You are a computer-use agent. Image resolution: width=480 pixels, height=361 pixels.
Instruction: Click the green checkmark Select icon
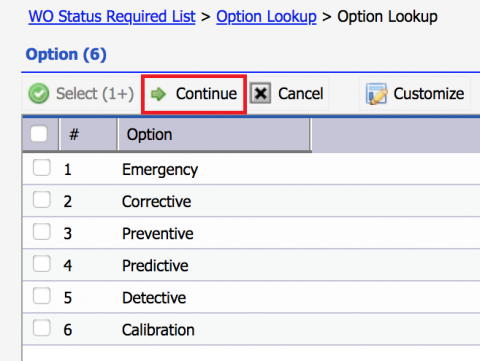39,94
